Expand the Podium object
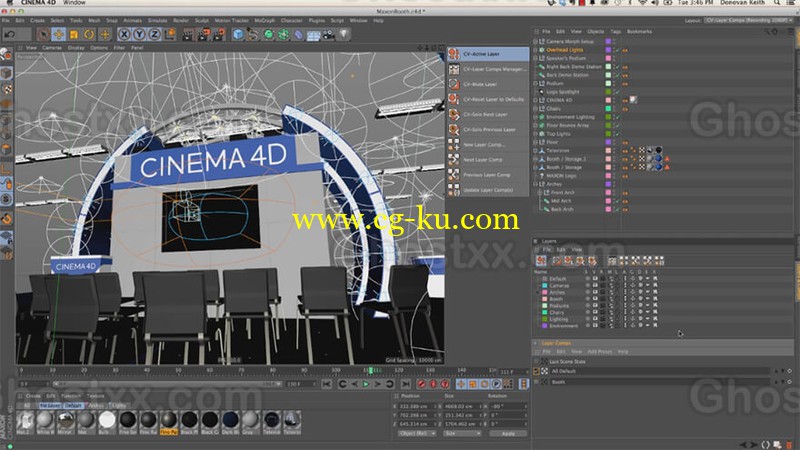The height and width of the screenshot is (450, 800). coord(535,83)
